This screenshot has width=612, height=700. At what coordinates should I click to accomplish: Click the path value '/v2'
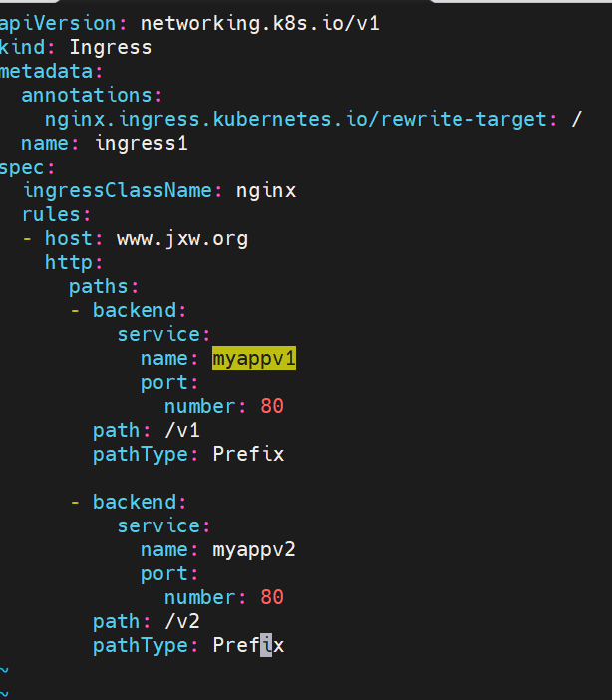coord(182,621)
